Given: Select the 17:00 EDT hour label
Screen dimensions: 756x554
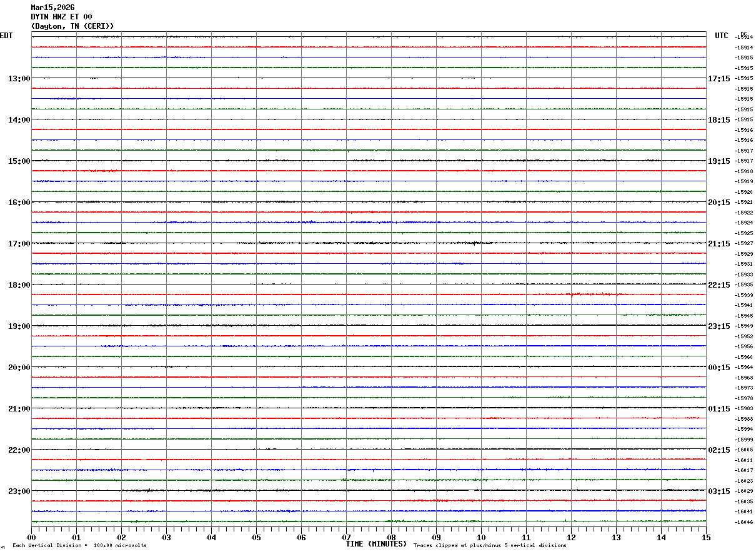Looking at the screenshot, I should pyautogui.click(x=19, y=244).
